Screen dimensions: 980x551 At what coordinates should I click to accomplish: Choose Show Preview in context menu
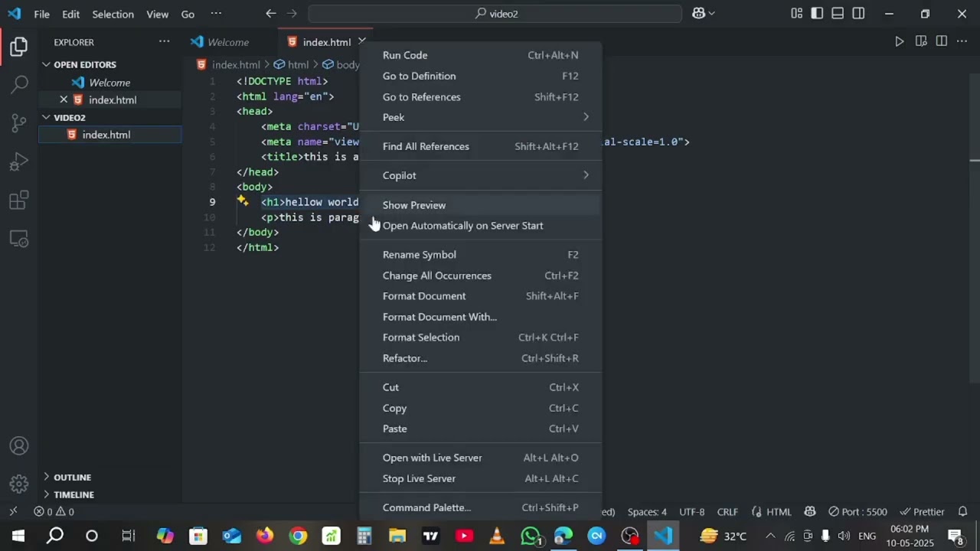481,205
